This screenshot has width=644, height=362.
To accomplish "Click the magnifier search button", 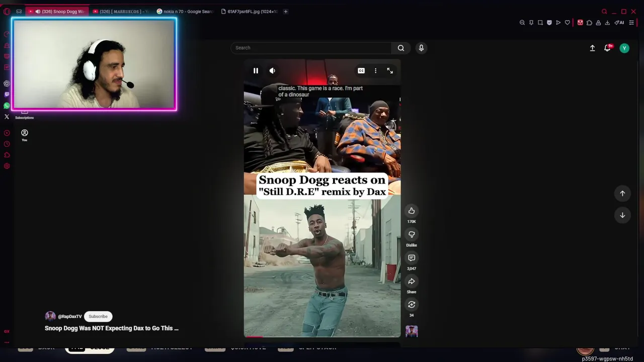I will click(401, 48).
